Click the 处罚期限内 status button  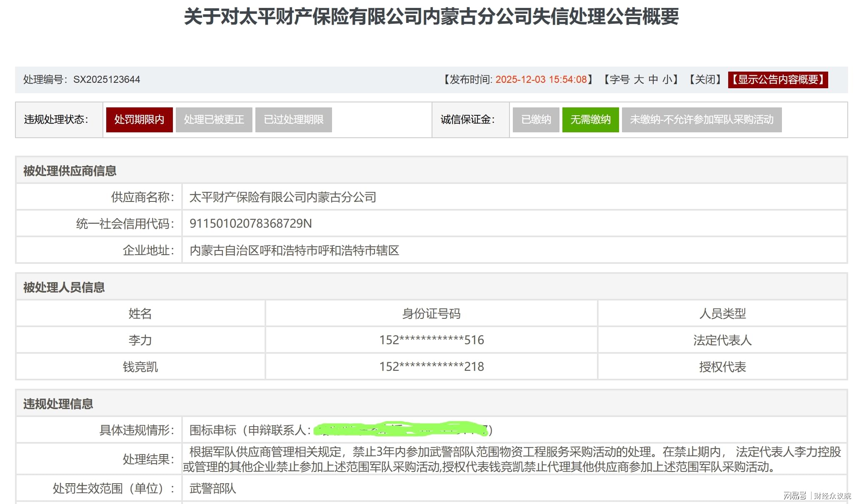139,120
